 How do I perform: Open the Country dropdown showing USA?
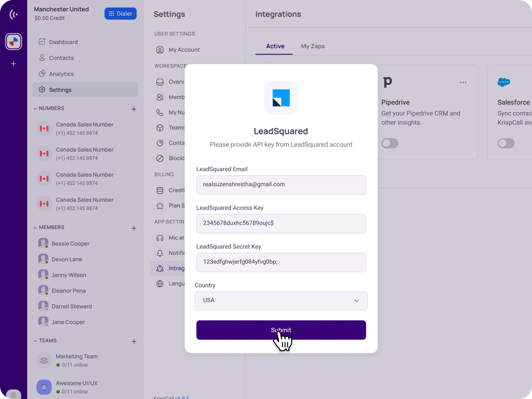[281, 301]
